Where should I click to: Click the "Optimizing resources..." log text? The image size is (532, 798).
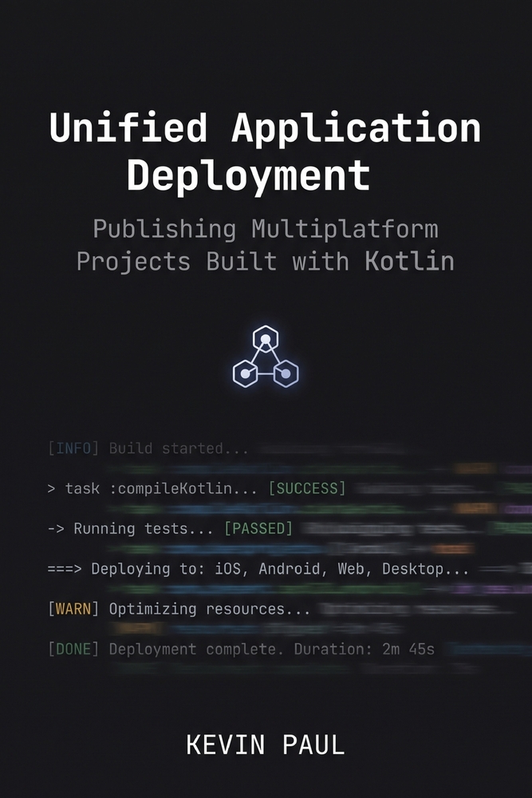[x=210, y=609]
